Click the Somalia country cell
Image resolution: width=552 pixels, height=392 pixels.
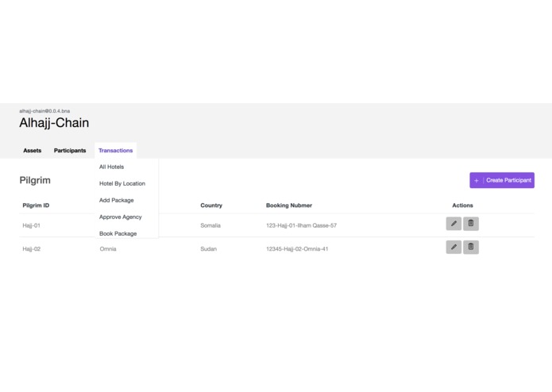(210, 225)
